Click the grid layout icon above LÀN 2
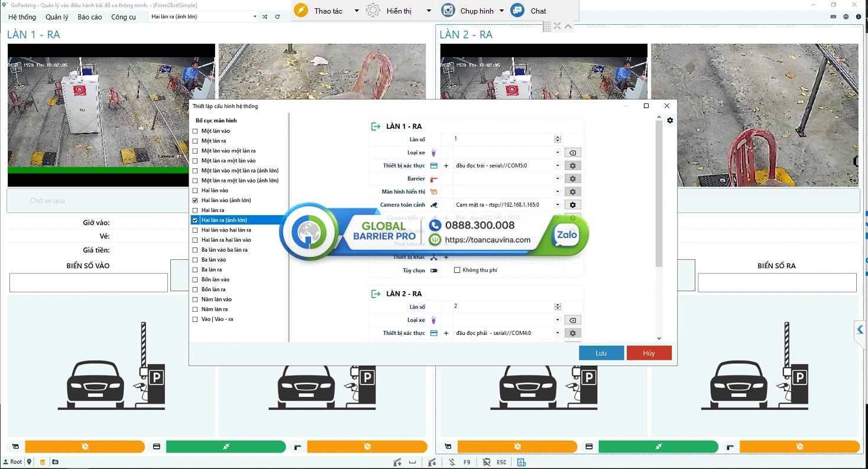Viewport: 868px width, 469px height. [x=547, y=27]
